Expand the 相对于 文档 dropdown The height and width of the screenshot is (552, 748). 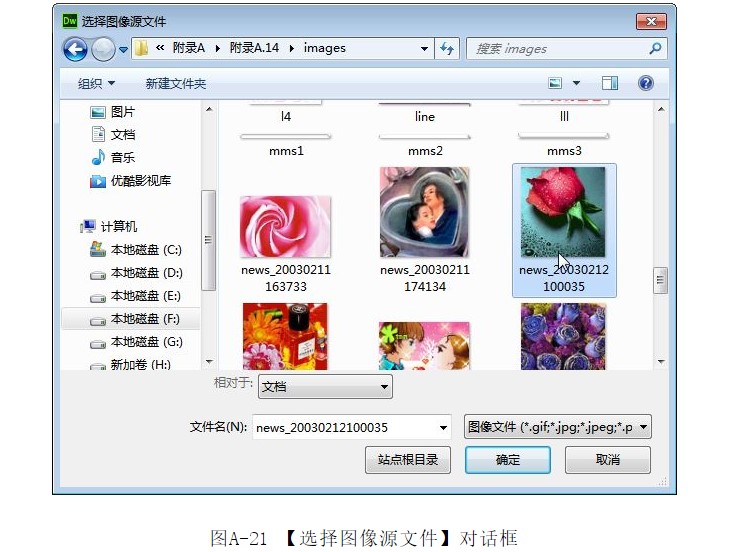(x=325, y=387)
